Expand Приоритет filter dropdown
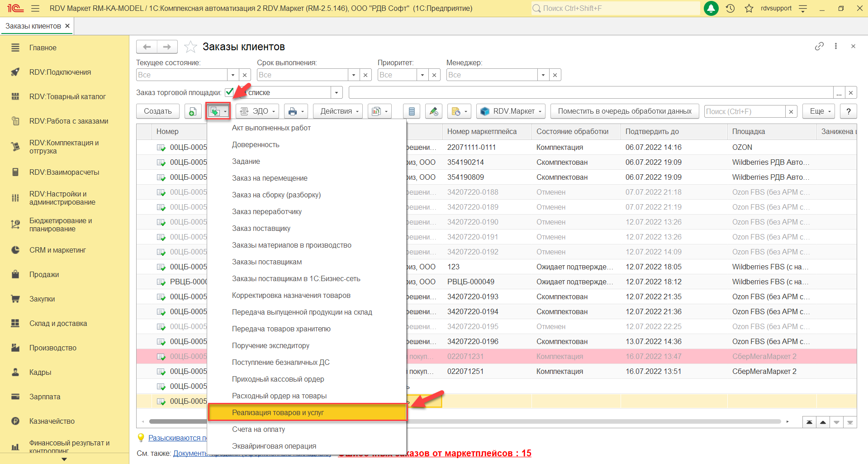Image resolution: width=868 pixels, height=464 pixels. point(422,75)
